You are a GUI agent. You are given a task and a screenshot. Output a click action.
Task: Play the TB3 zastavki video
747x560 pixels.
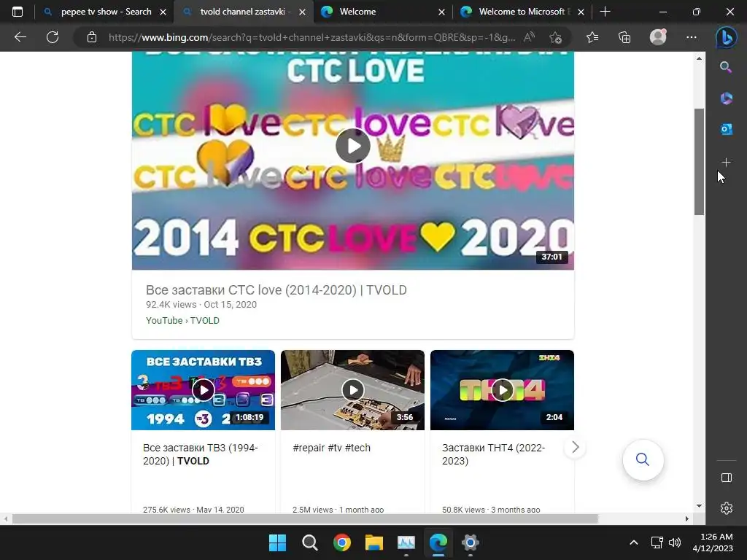tap(203, 390)
